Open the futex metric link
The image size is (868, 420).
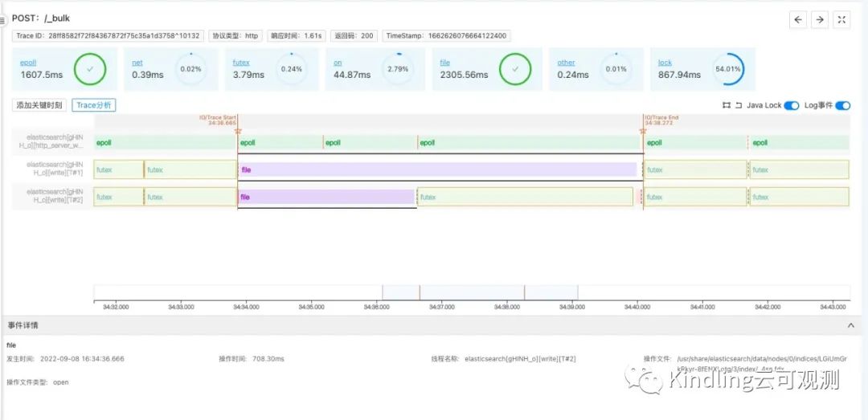[x=241, y=63]
